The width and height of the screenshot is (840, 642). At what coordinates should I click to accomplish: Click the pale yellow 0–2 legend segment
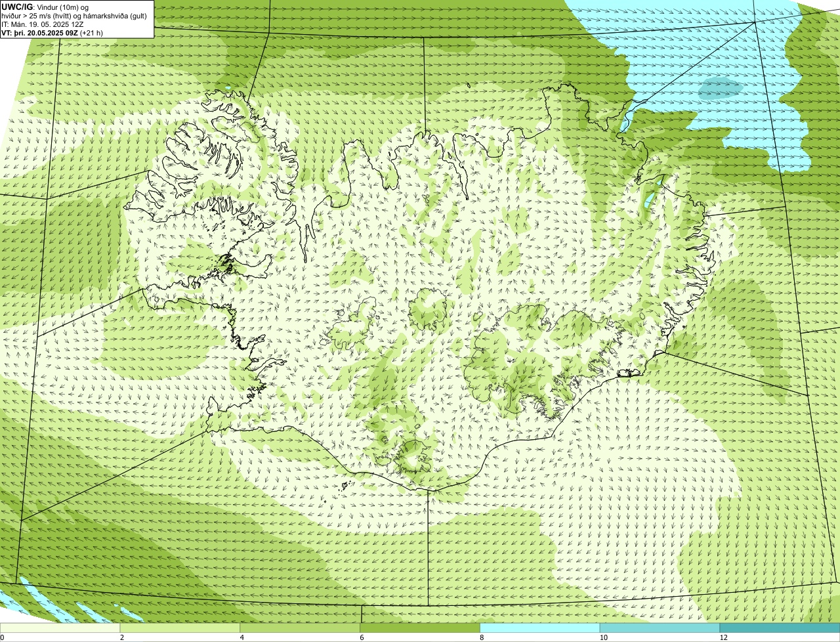[60, 628]
